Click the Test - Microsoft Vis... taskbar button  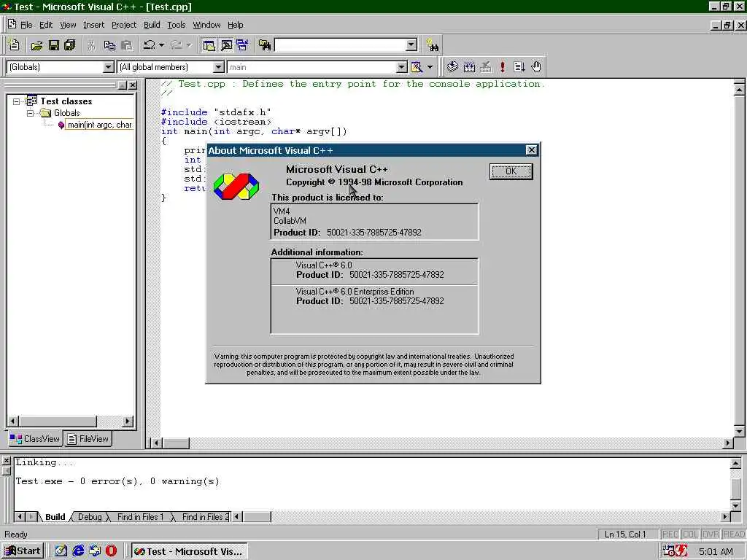[x=189, y=551]
